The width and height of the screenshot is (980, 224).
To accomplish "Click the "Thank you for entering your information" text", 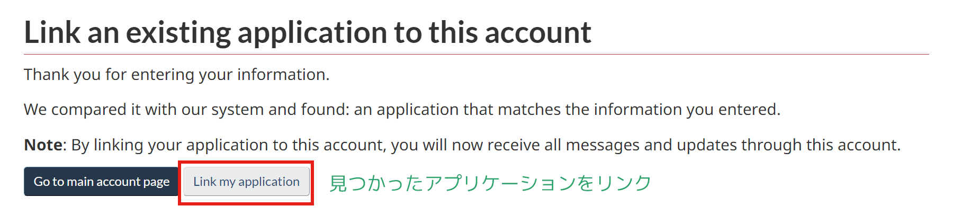I will [176, 75].
